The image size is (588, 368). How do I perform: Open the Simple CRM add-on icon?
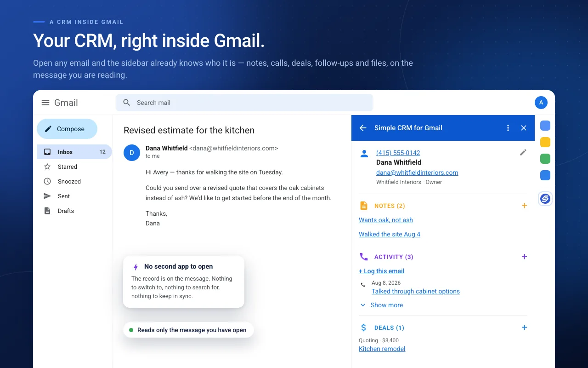(545, 199)
